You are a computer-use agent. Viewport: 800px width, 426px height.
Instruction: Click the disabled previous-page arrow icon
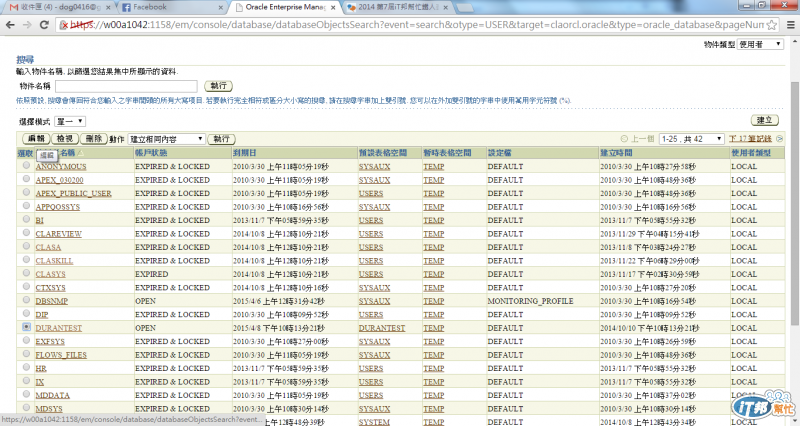624,139
